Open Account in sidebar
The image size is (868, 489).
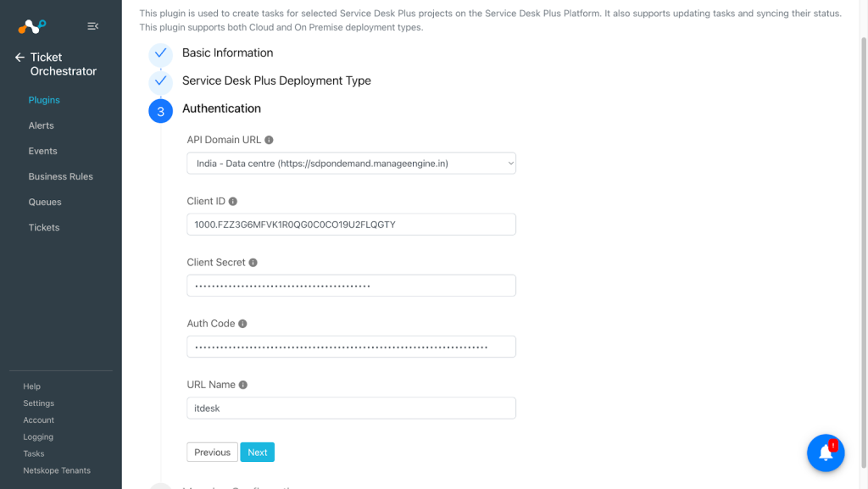coord(39,420)
